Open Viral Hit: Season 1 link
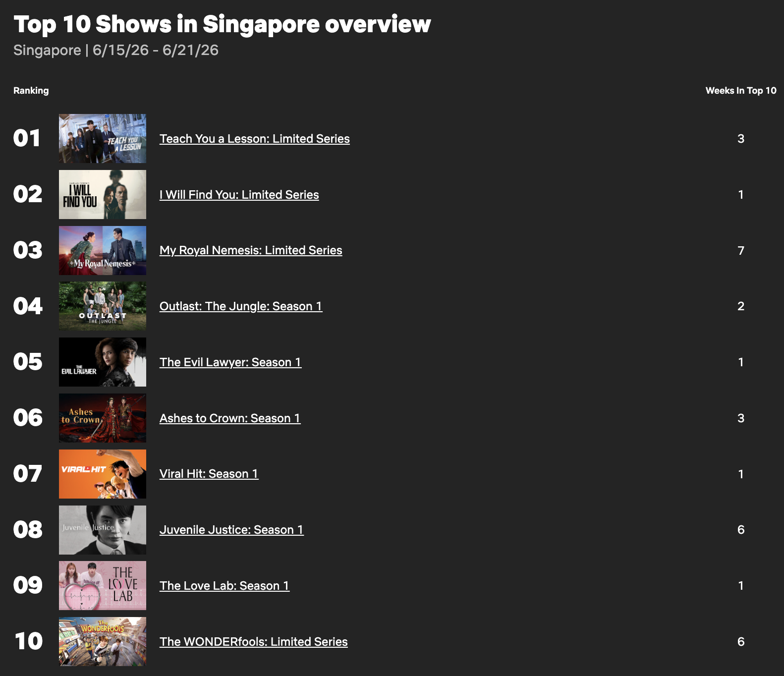Screen dimensions: 784x676 coord(209,474)
